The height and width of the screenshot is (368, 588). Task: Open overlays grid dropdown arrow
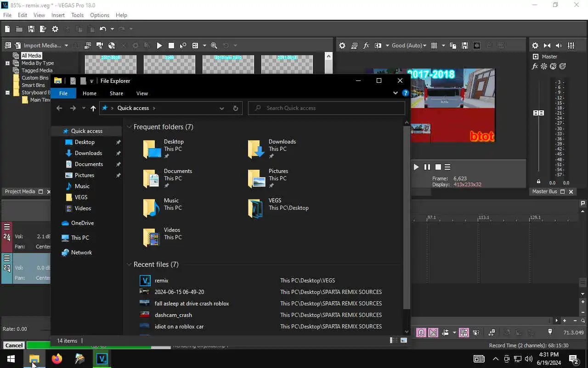click(443, 46)
